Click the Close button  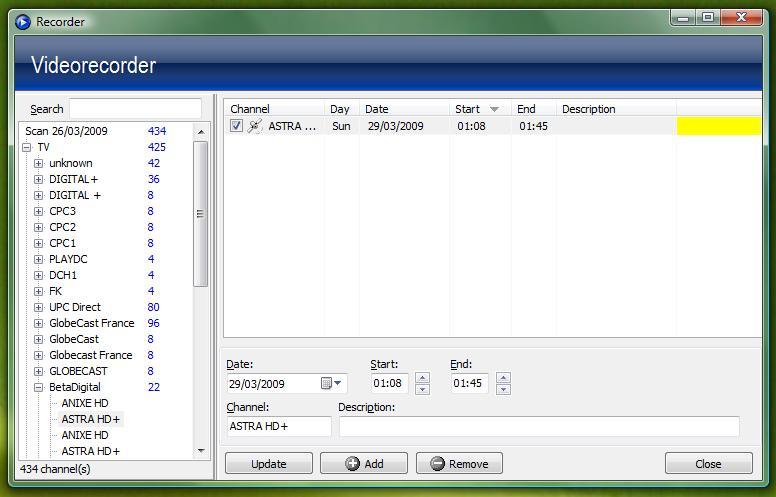click(709, 464)
